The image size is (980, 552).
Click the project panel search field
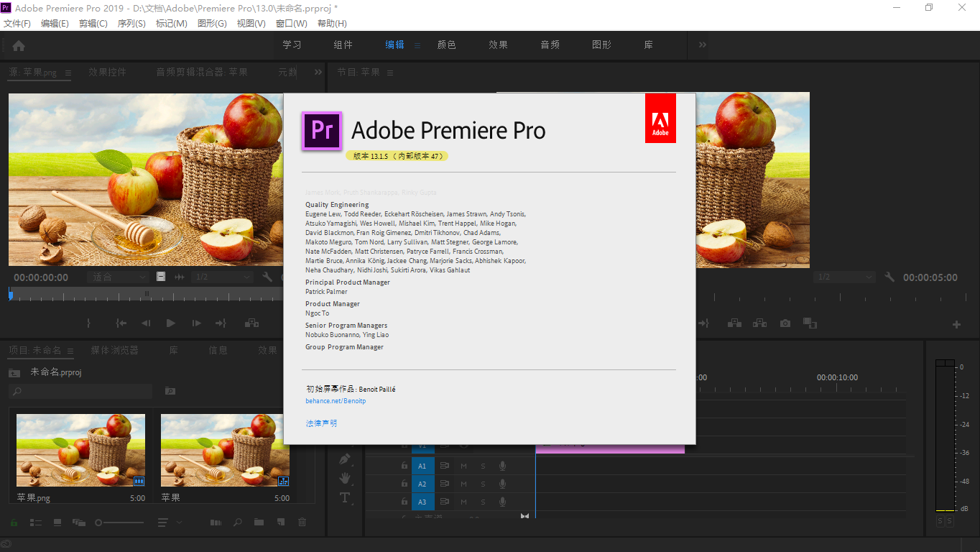(80, 391)
